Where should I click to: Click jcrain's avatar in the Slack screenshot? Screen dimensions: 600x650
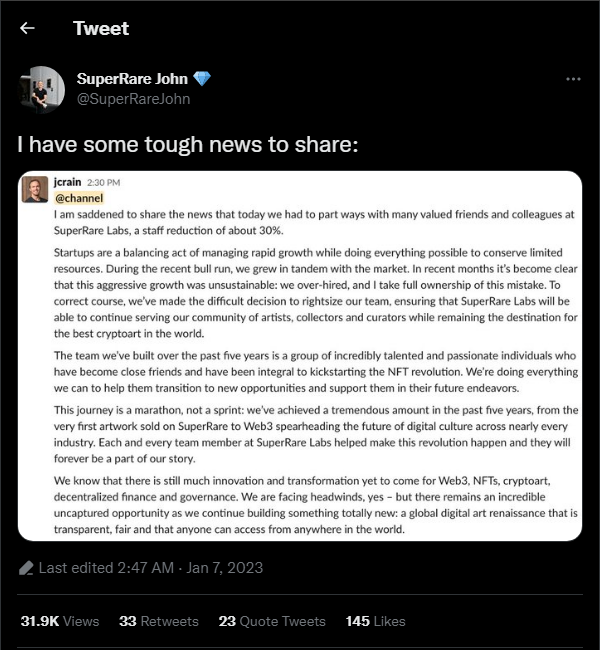34,190
